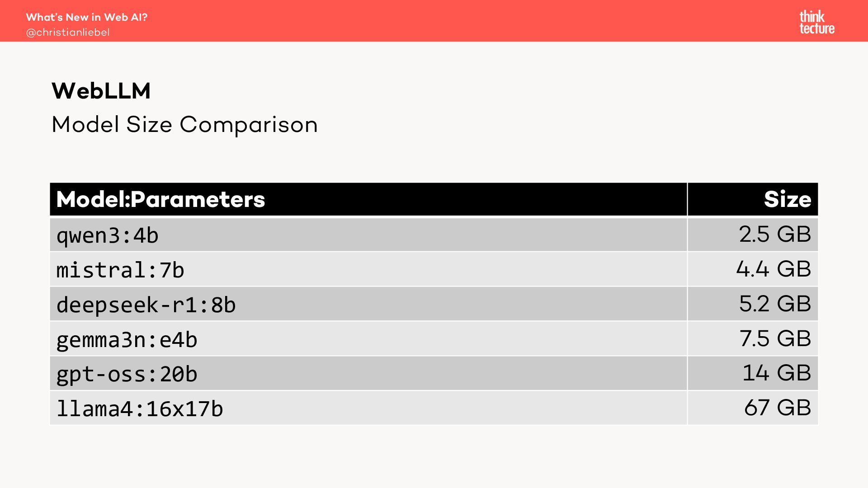Click the gpt-oss:20b model cell
Image resolution: width=868 pixels, height=488 pixels.
[127, 374]
